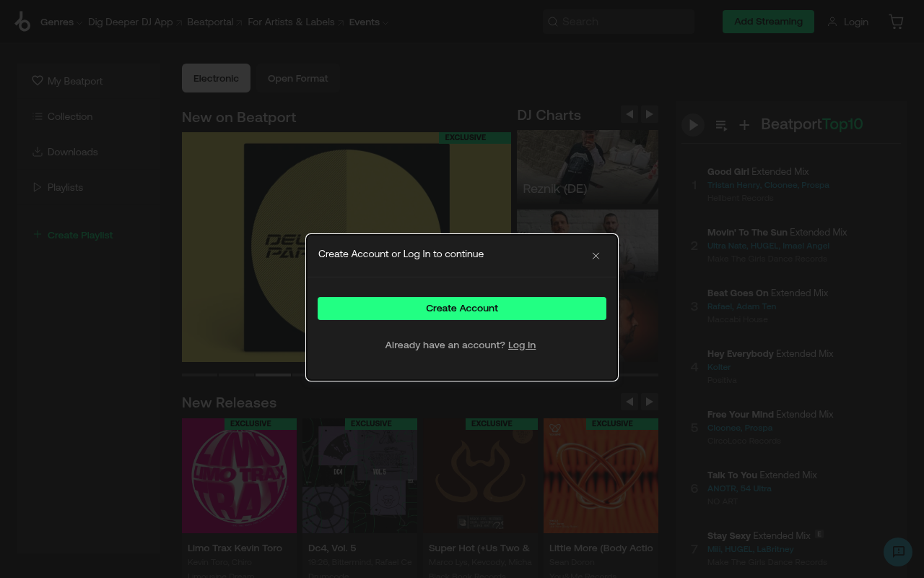Click artist Ultra Nate
The image size is (924, 578).
pos(727,246)
